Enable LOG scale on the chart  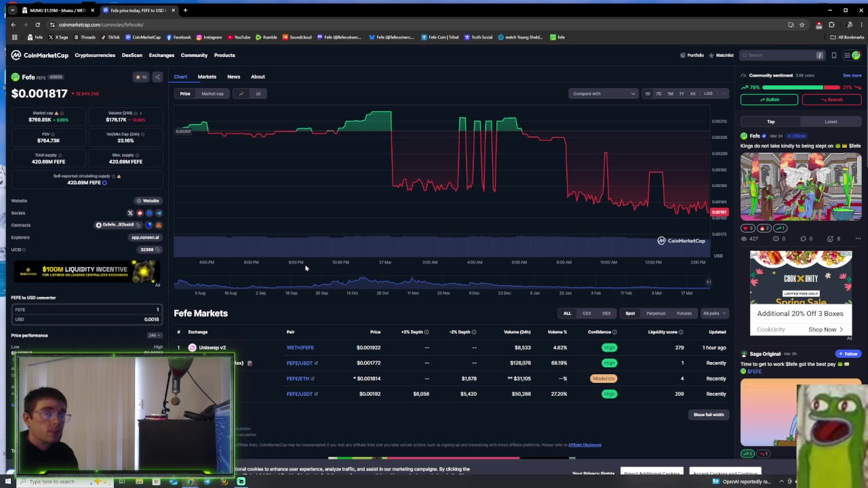pyautogui.click(x=708, y=94)
